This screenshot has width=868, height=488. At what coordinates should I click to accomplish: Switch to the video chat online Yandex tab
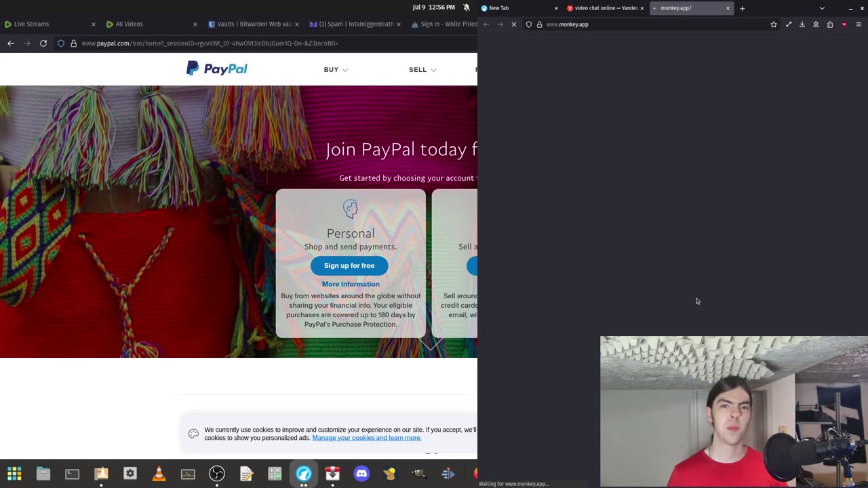tap(605, 8)
